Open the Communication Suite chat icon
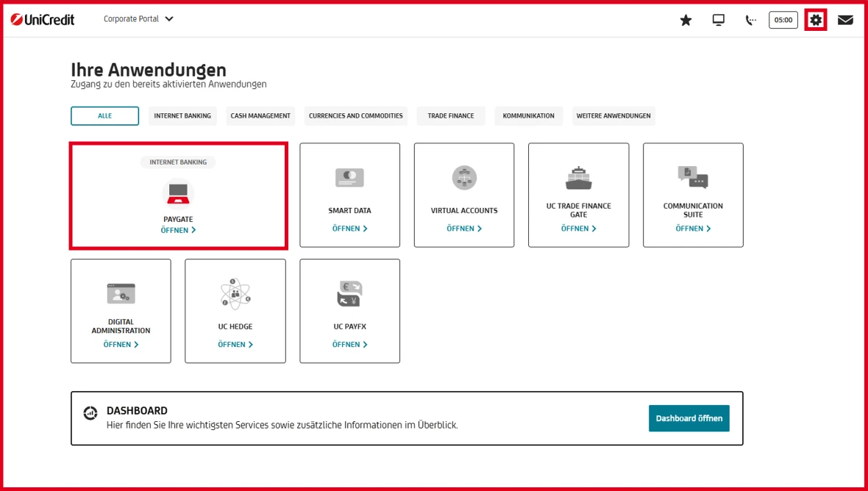The height and width of the screenshot is (491, 868). pyautogui.click(x=692, y=176)
